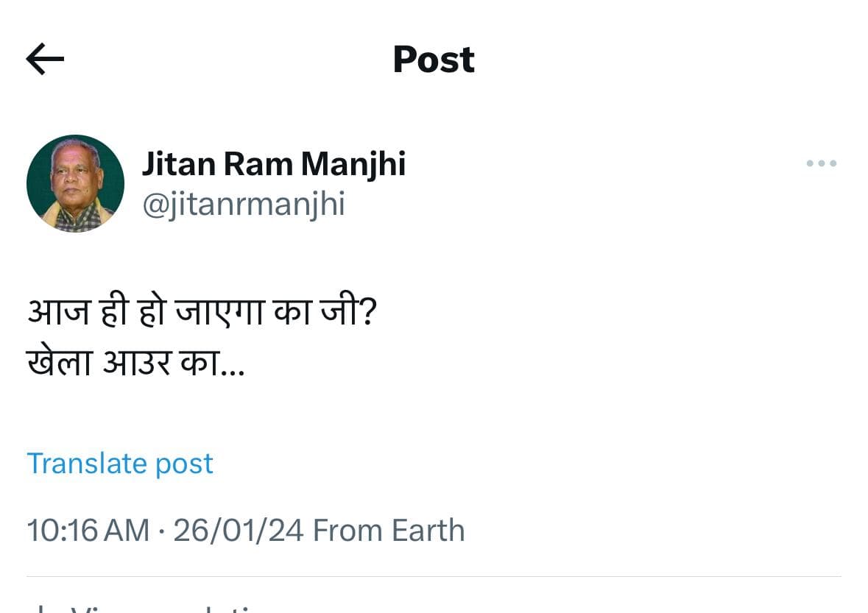Tap the @jitanrmanjhi handle
Image resolution: width=868 pixels, height=613 pixels.
(x=243, y=205)
